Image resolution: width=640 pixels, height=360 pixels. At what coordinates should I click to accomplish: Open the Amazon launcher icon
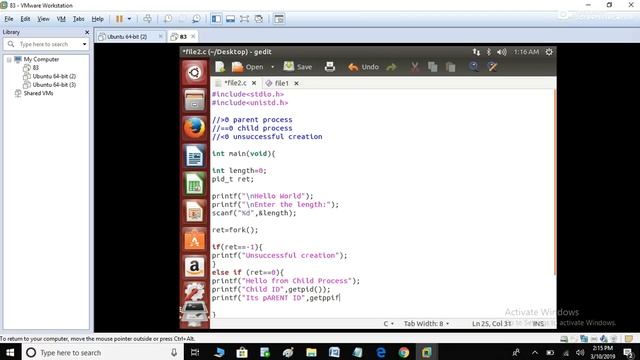(x=194, y=267)
